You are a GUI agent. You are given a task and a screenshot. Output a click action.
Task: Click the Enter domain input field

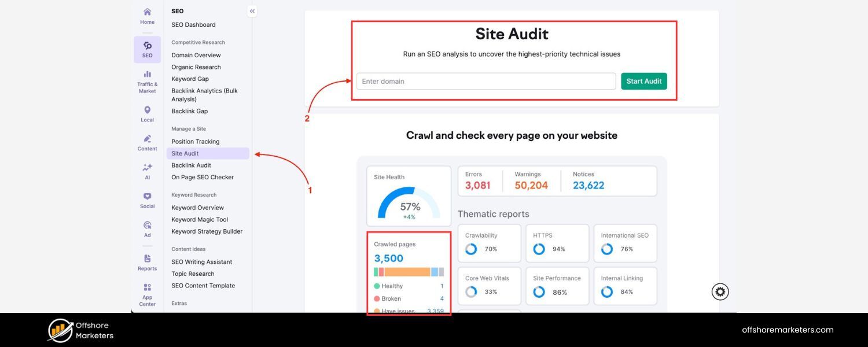[x=485, y=81]
